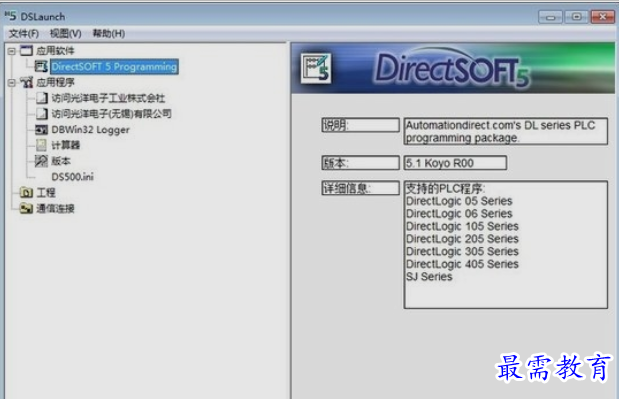Click the 应用软件 window icon

tap(26, 51)
